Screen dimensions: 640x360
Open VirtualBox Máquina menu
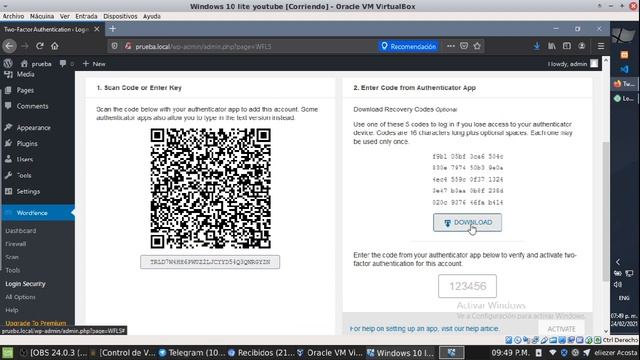click(42, 16)
